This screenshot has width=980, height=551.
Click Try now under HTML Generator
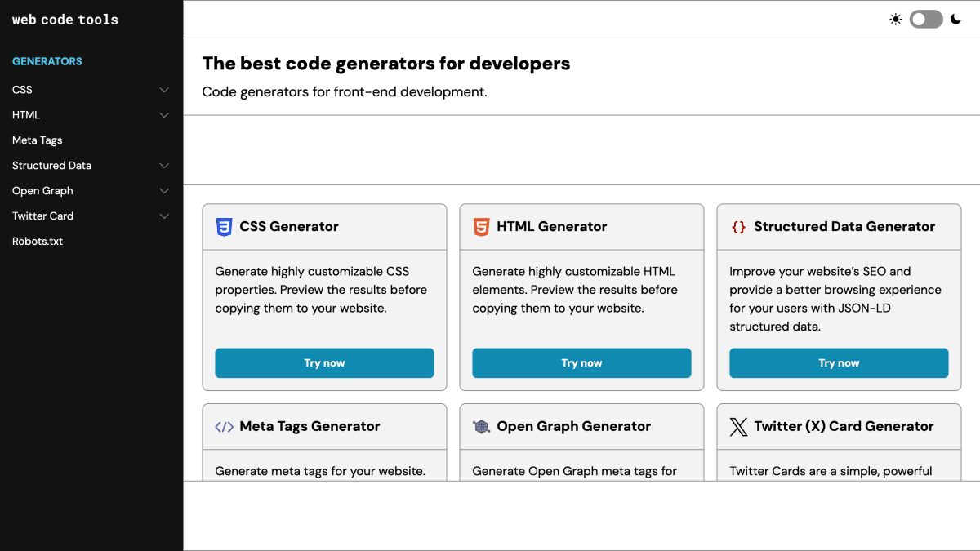pyautogui.click(x=581, y=363)
